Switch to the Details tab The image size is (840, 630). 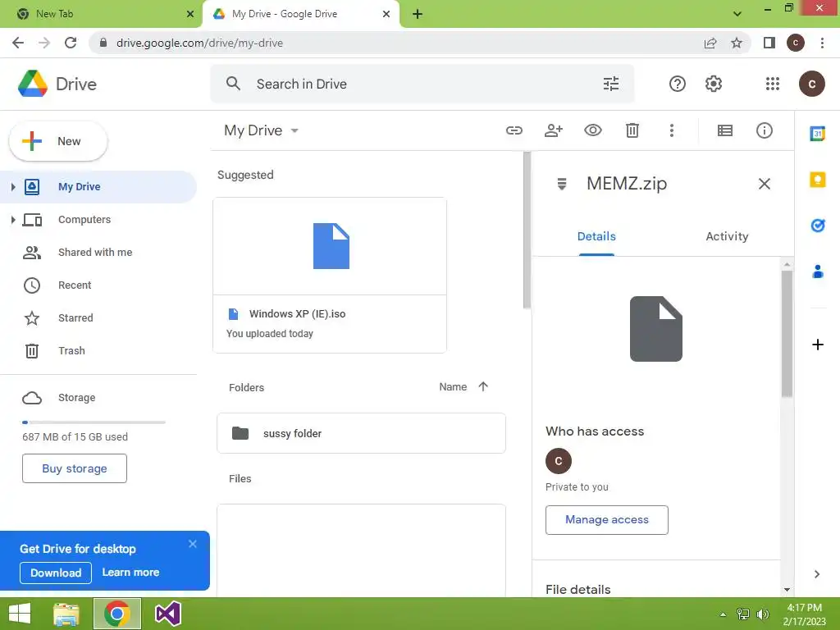(596, 236)
